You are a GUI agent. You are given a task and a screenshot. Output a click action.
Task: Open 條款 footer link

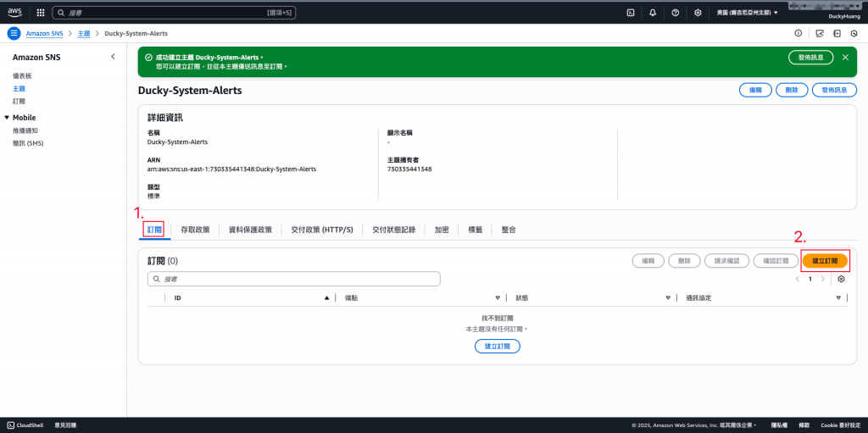click(x=804, y=425)
